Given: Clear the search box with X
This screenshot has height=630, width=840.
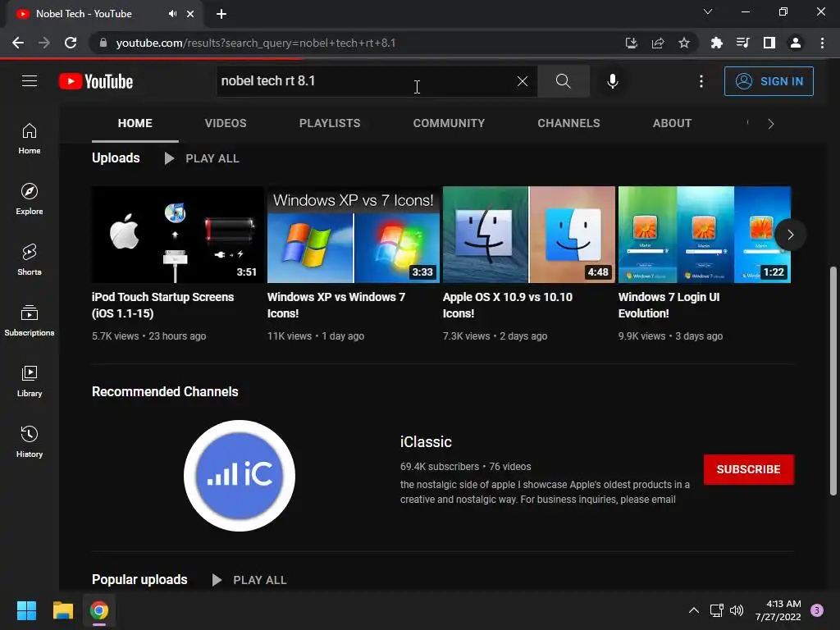Looking at the screenshot, I should [x=523, y=81].
